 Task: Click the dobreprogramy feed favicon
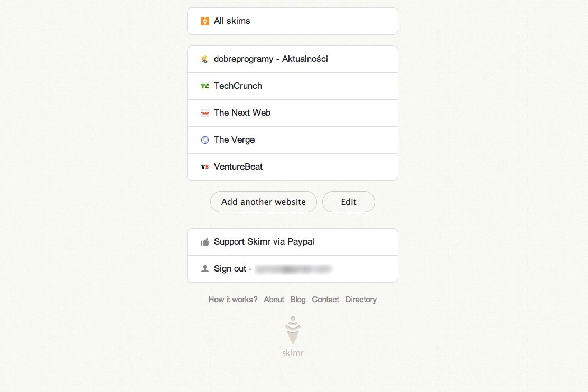pyautogui.click(x=205, y=59)
